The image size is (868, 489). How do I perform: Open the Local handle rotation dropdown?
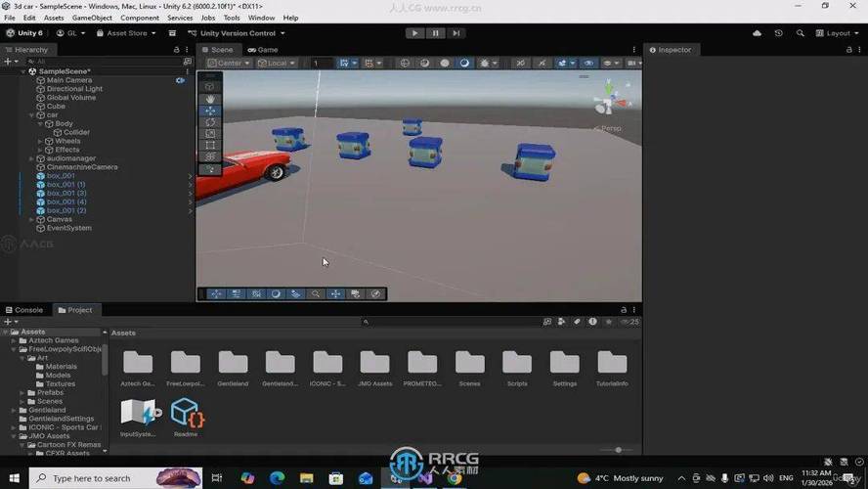point(277,64)
